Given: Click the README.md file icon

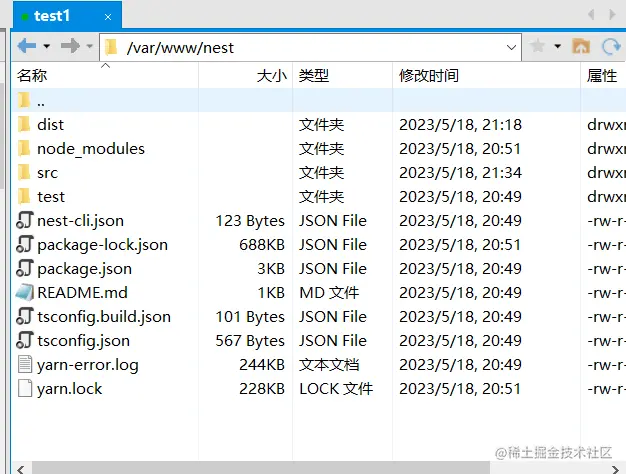Looking at the screenshot, I should [x=24, y=292].
